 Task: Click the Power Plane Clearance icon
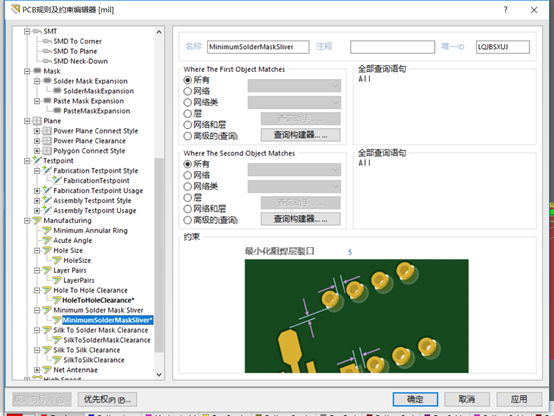(47, 141)
